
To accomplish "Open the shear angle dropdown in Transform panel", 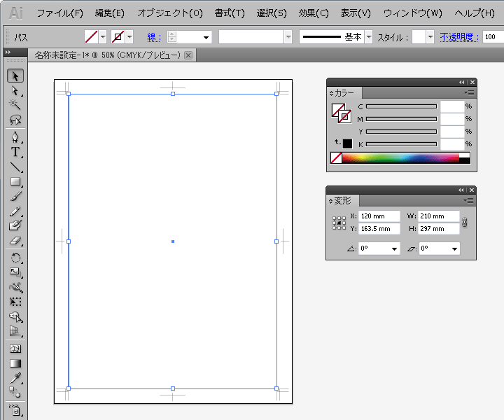I will (x=455, y=248).
